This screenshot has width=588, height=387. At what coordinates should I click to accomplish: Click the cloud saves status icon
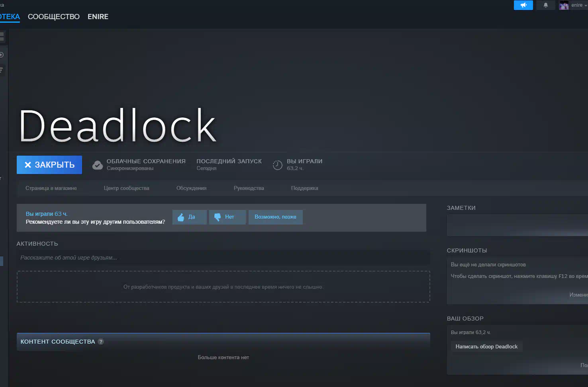point(98,165)
